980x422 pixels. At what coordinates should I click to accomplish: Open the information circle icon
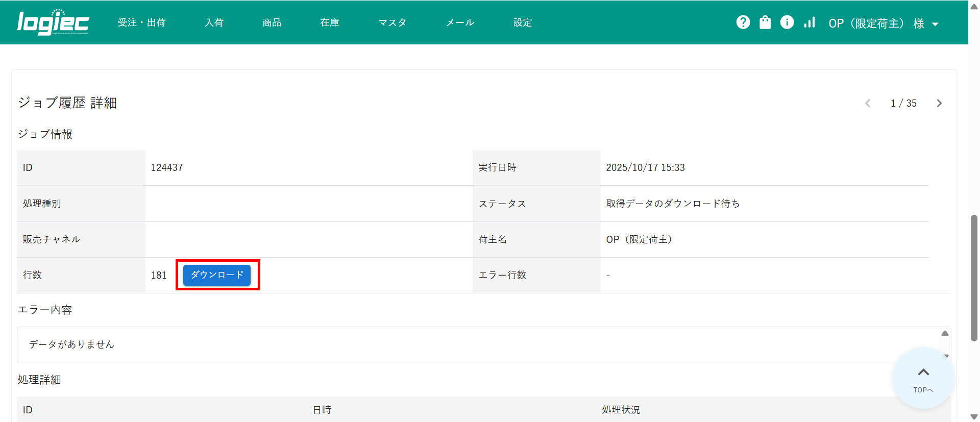787,22
